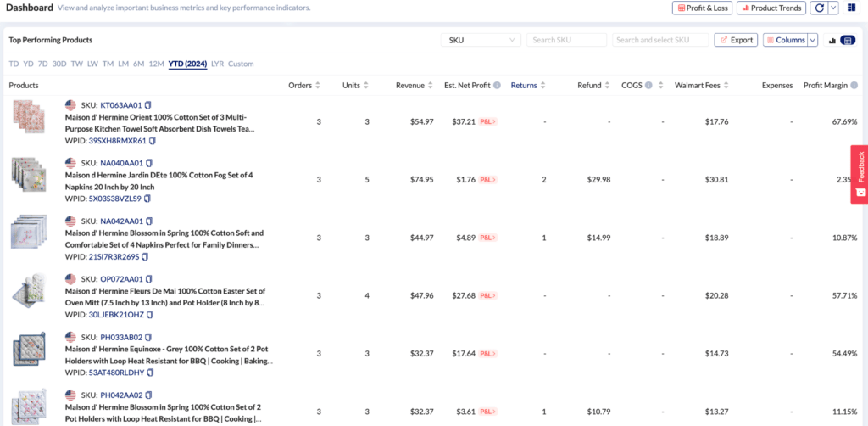Sort by the Revenue column arrows
868x426 pixels.
pos(430,86)
